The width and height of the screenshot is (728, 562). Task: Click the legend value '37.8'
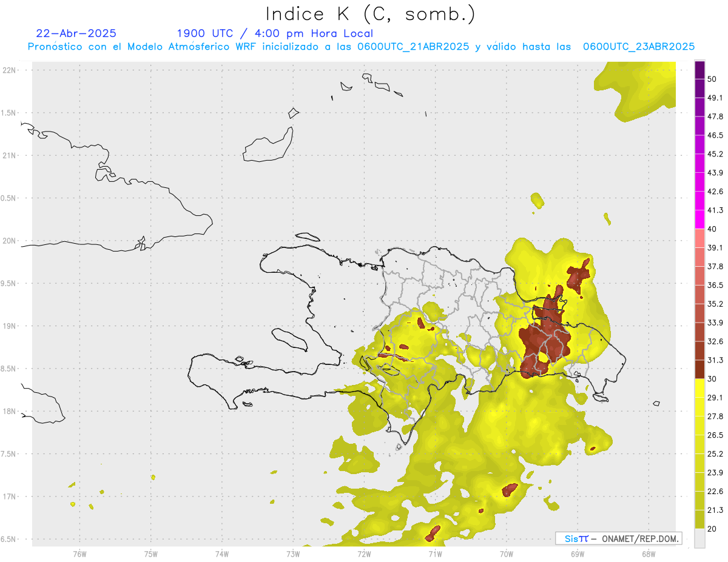coord(715,266)
